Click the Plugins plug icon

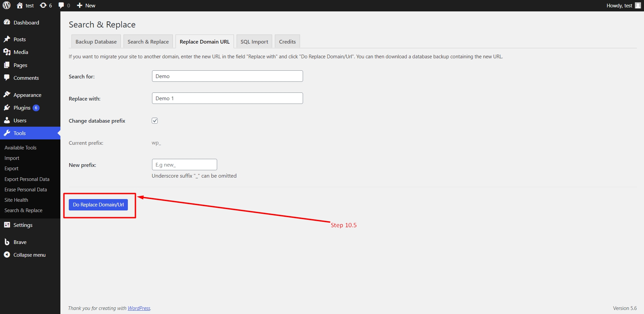[x=7, y=108]
